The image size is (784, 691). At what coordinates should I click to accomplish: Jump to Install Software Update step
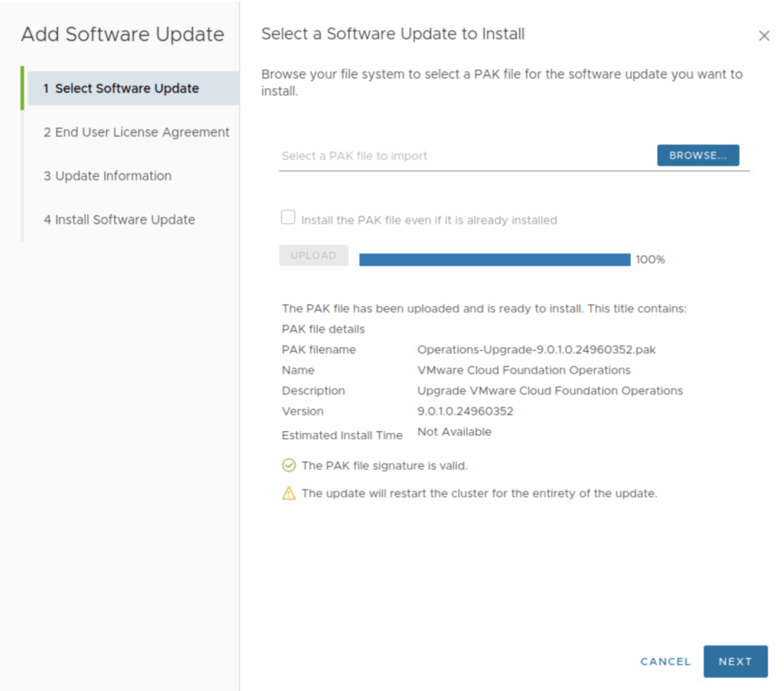119,219
